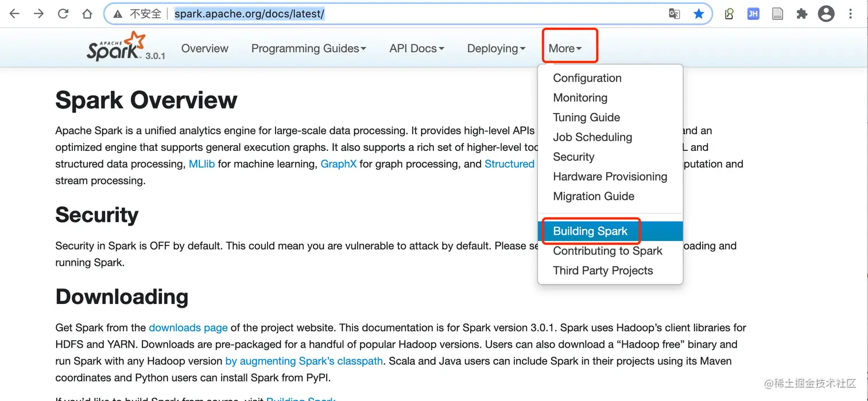
Task: Click the translate page icon
Action: [x=675, y=14]
